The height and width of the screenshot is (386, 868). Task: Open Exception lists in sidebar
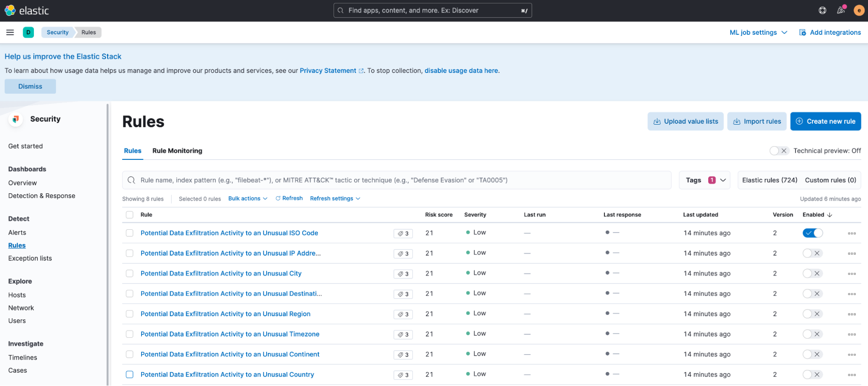tap(30, 258)
